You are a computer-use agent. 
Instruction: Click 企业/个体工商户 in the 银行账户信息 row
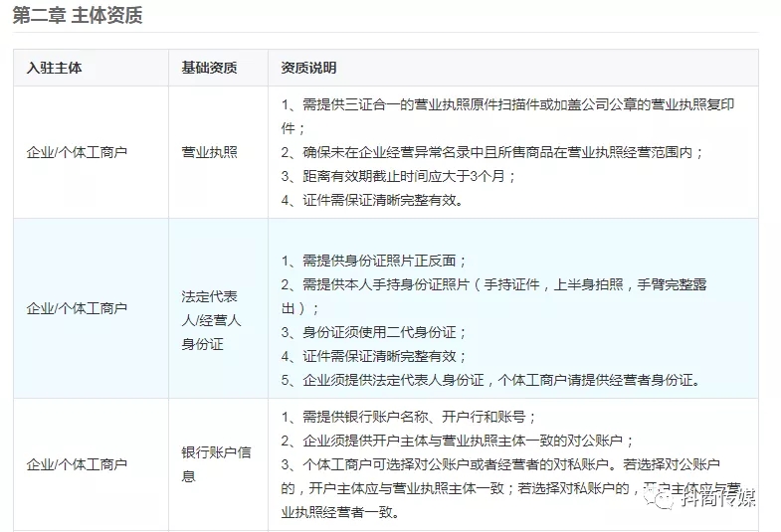77,463
